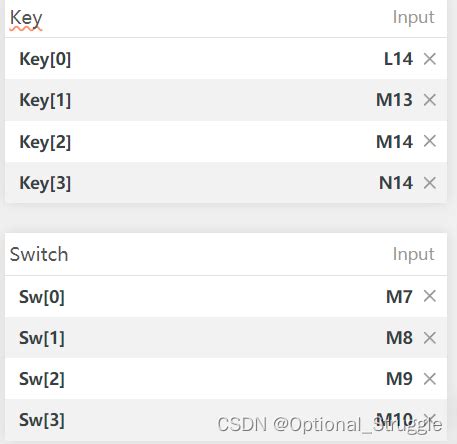Select the Sw[2] signal name

[42, 379]
